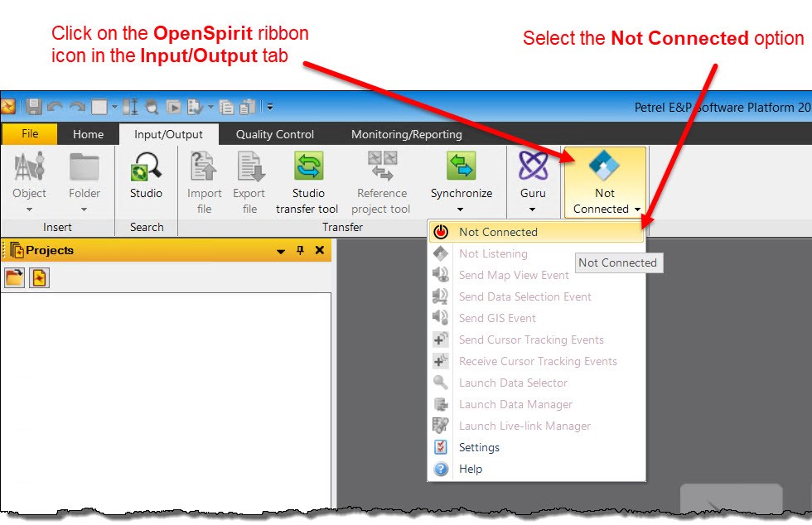This screenshot has width=812, height=525.
Task: Choose Launch Data Selector
Action: [537, 383]
